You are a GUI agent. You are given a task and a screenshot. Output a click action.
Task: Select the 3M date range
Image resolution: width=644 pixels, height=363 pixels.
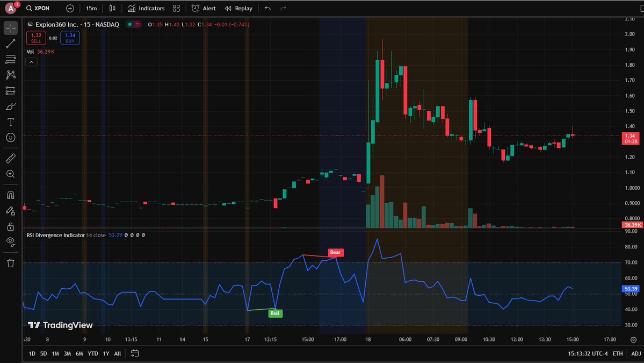[67, 353]
